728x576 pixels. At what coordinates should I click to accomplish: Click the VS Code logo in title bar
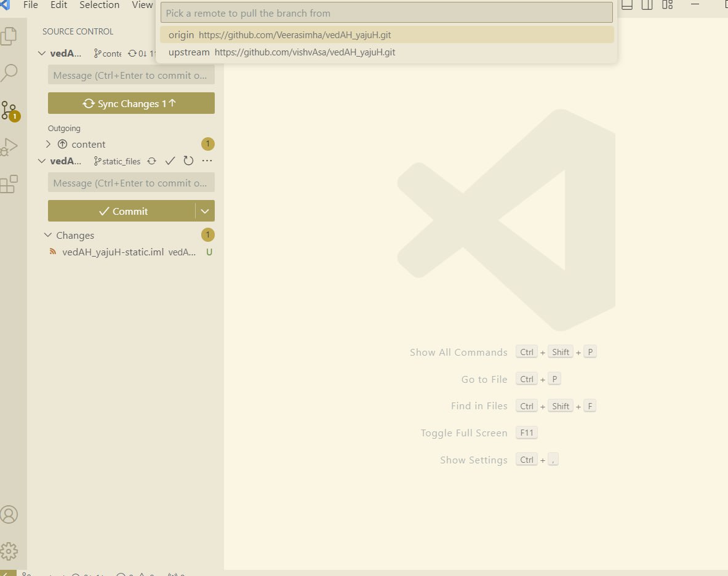click(5, 5)
